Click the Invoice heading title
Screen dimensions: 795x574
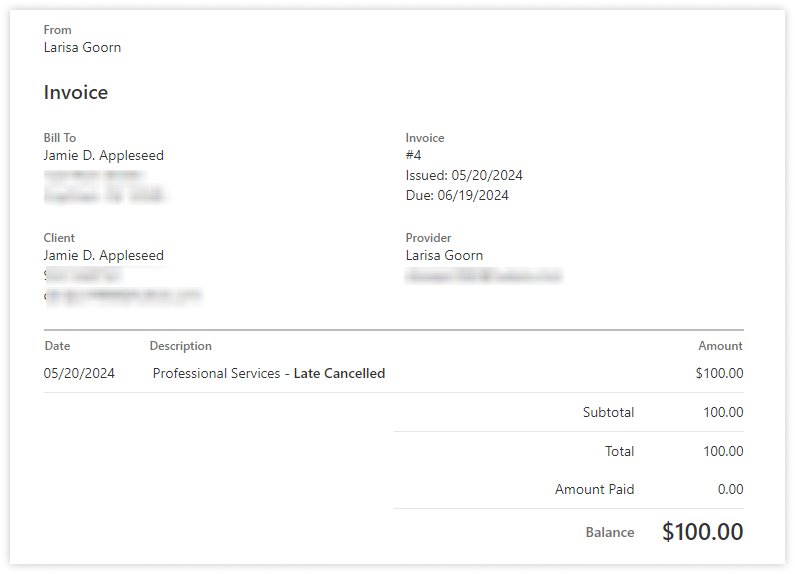pyautogui.click(x=76, y=93)
